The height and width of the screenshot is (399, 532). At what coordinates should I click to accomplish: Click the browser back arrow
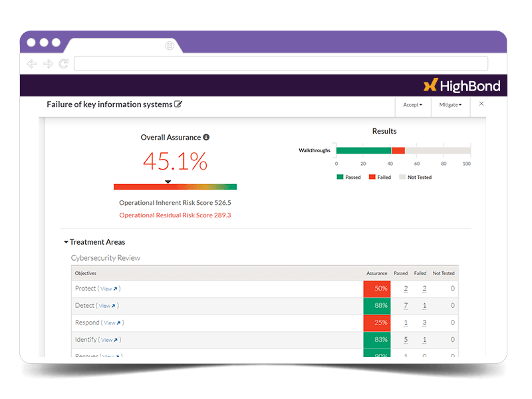[32, 64]
